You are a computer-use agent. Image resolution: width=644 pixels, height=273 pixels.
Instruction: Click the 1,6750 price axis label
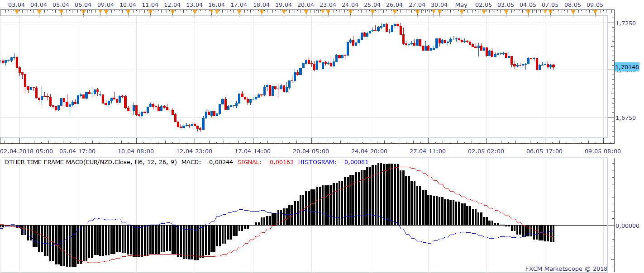627,118
